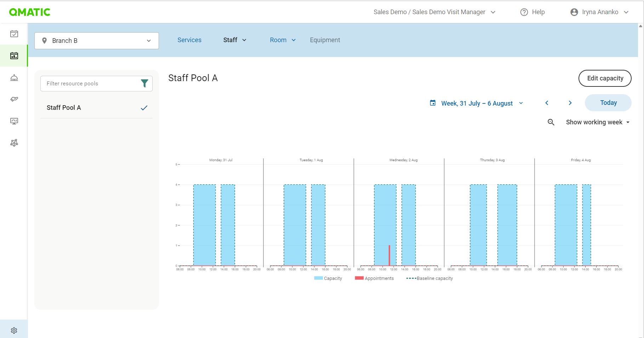This screenshot has height=338, width=644.
Task: Toggle the Staff Pool A checkmark
Action: 144,108
